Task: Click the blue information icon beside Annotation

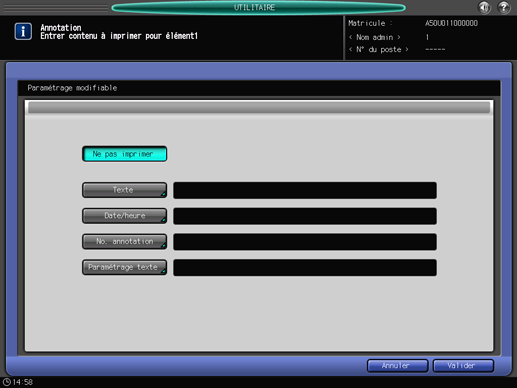Action: coord(23,31)
